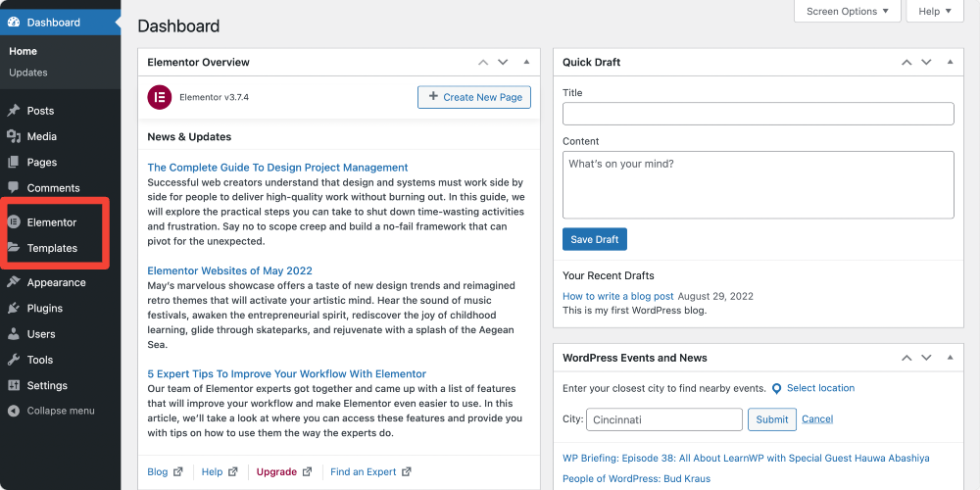This screenshot has width=980, height=490.
Task: Click Collapse menu label
Action: pyautogui.click(x=61, y=411)
